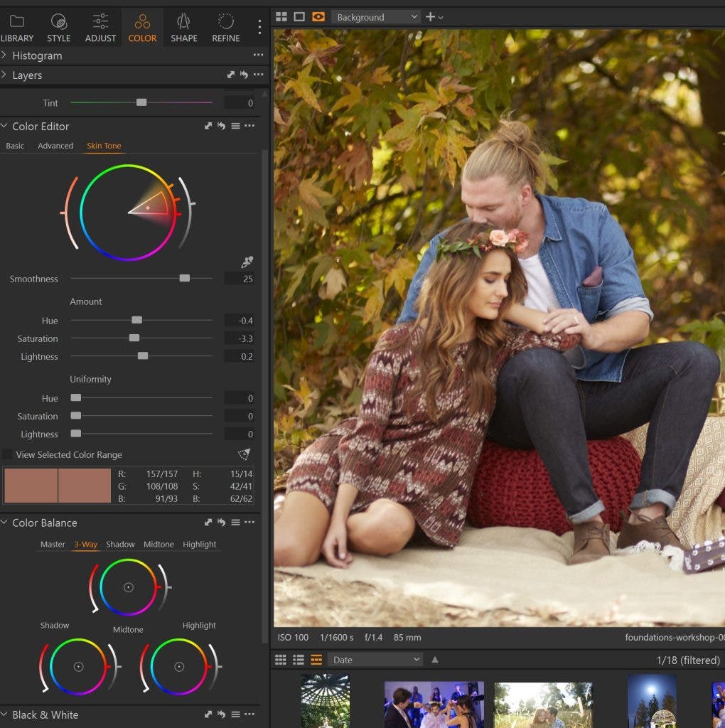Click the Tint value field
This screenshot has height=728, width=725.
click(239, 102)
